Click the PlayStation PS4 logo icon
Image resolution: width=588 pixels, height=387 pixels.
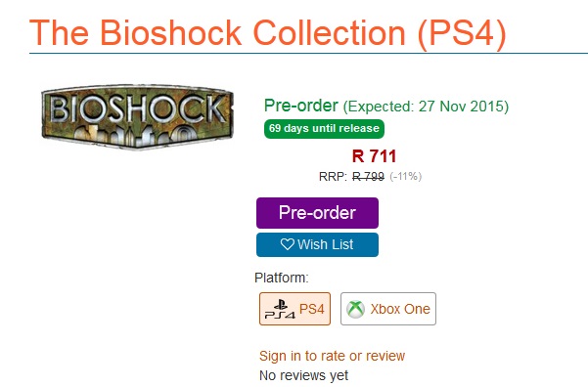click(x=280, y=310)
